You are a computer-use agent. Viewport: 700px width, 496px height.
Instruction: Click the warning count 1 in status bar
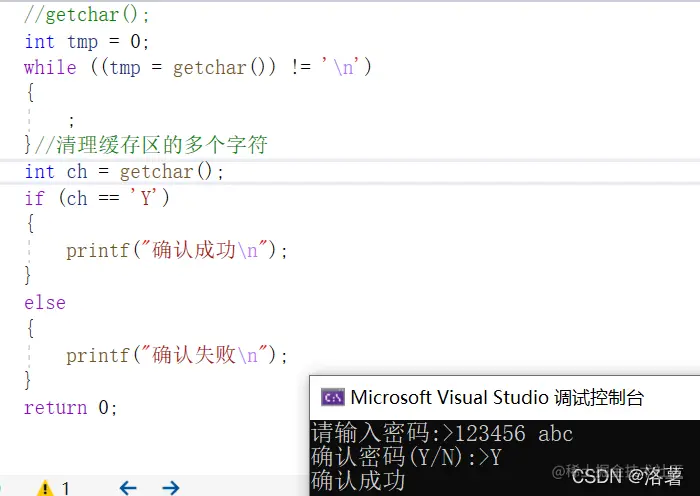pyautogui.click(x=66, y=488)
